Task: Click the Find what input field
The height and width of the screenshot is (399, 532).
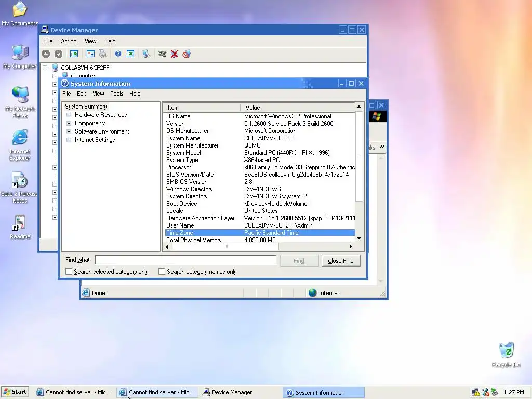Action: (x=186, y=260)
